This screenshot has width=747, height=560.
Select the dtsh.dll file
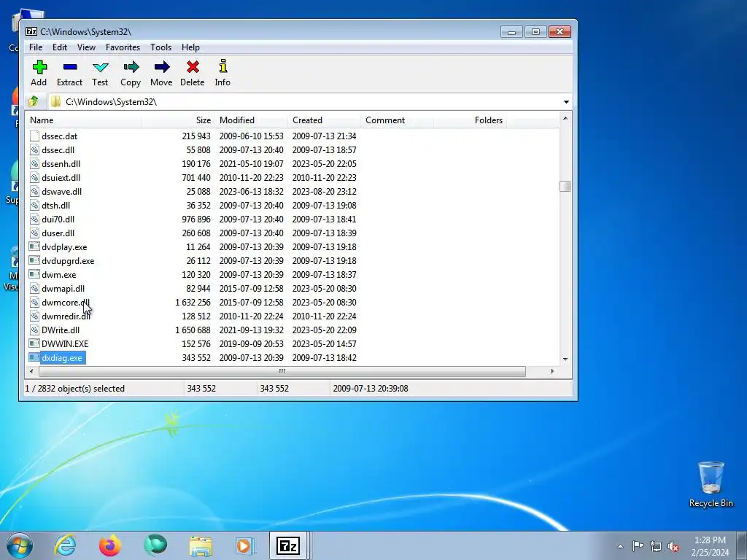[55, 205]
